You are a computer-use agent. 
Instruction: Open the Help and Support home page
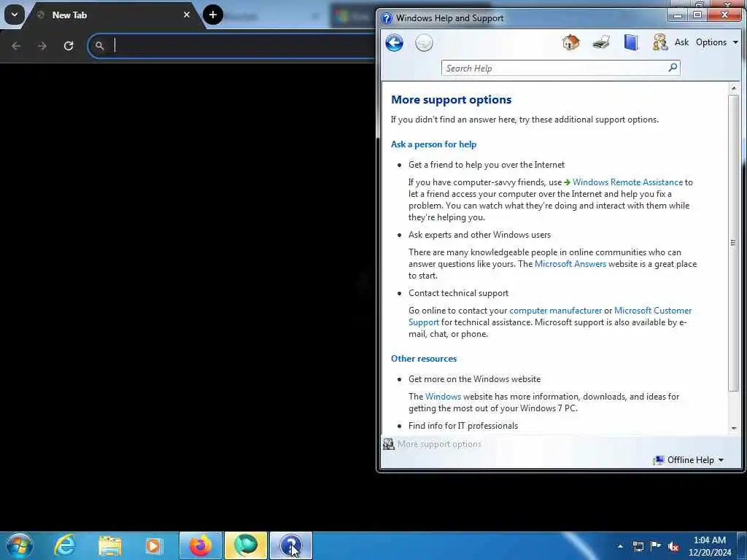coord(570,42)
